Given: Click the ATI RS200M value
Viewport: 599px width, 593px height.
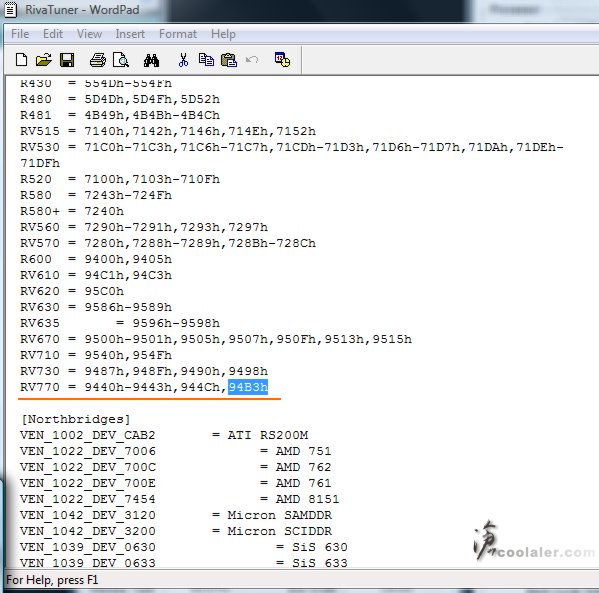Looking at the screenshot, I should [x=268, y=435].
